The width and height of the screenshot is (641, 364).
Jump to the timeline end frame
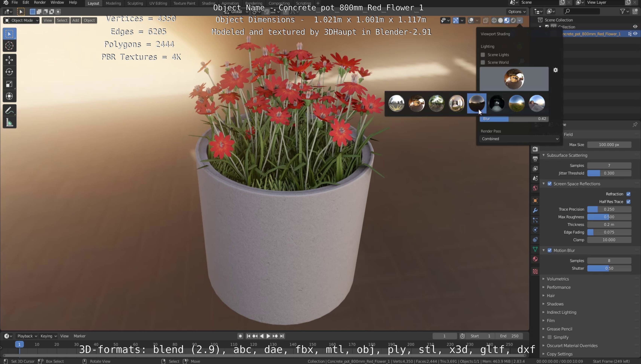click(282, 336)
